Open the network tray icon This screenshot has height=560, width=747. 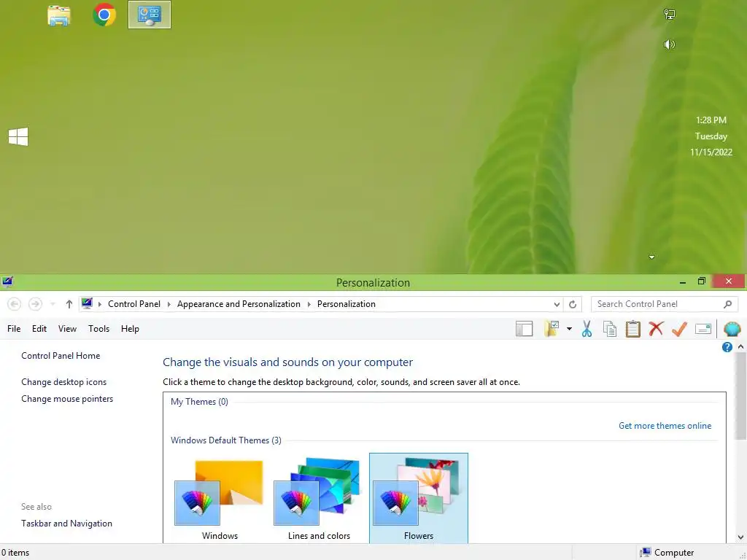670,15
